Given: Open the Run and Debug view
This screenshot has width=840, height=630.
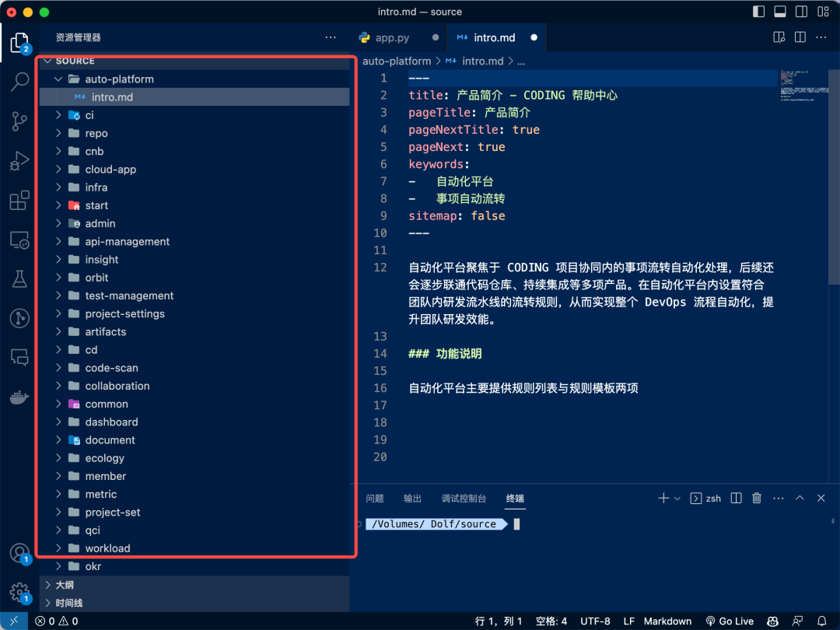Looking at the screenshot, I should coord(19,161).
